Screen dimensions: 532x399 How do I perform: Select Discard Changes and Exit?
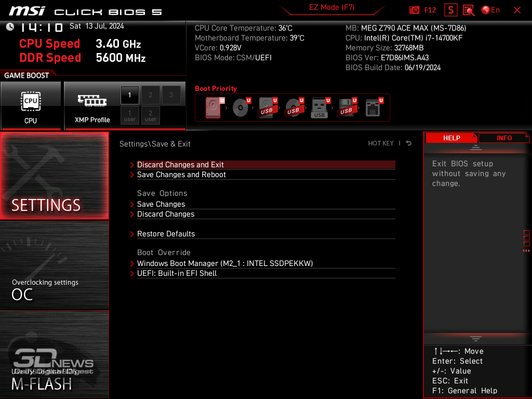pos(266,165)
